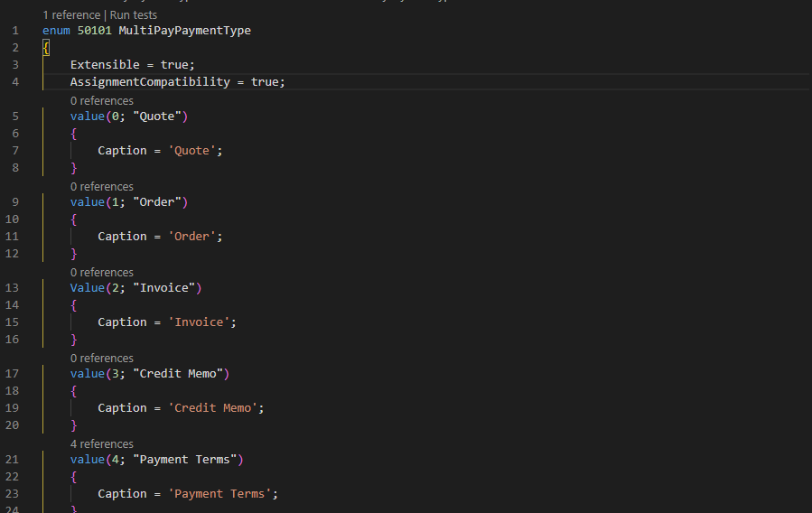This screenshot has height=513, width=812.
Task: Open "0 references" above the Quote value
Action: point(102,101)
